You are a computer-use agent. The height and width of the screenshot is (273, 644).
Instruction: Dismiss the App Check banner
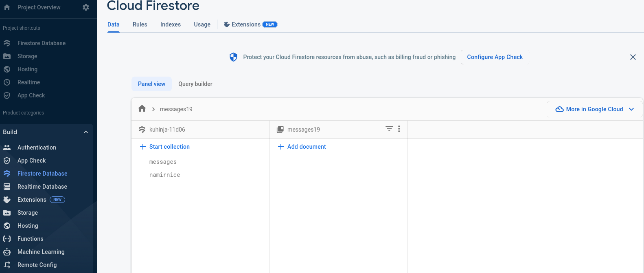[633, 57]
